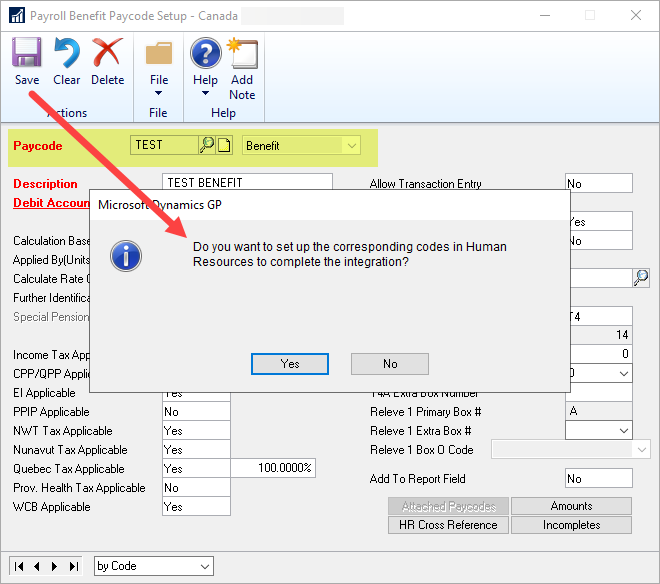Click the Save icon in toolbar
Screen dimensions: 660x584
[x=27, y=54]
